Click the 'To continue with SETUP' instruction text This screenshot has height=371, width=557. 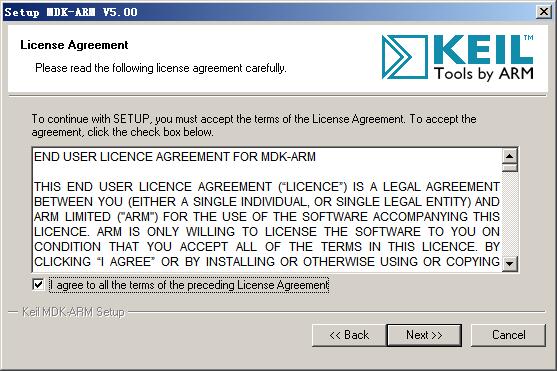[254, 125]
